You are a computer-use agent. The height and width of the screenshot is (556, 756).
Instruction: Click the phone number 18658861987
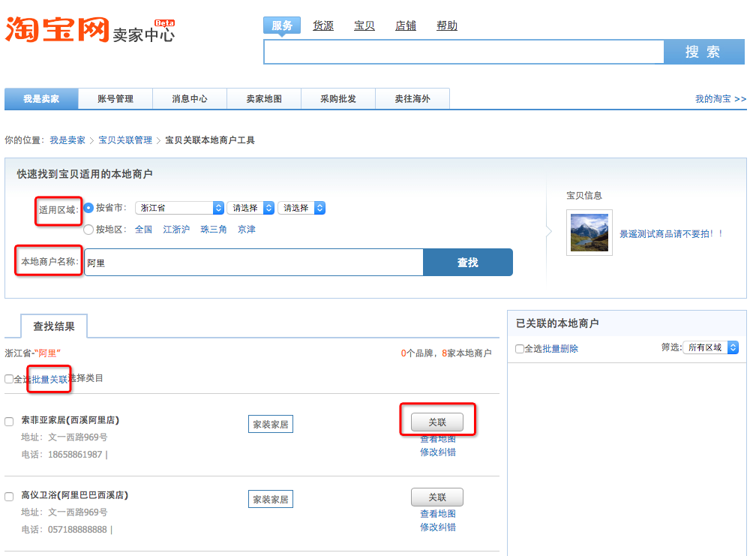(x=75, y=454)
